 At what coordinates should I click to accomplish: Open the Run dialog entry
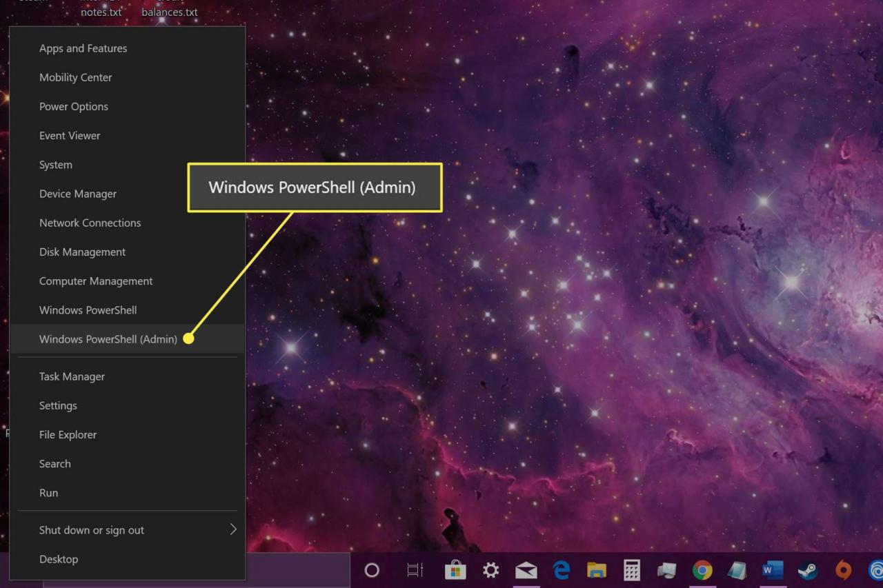point(128,493)
